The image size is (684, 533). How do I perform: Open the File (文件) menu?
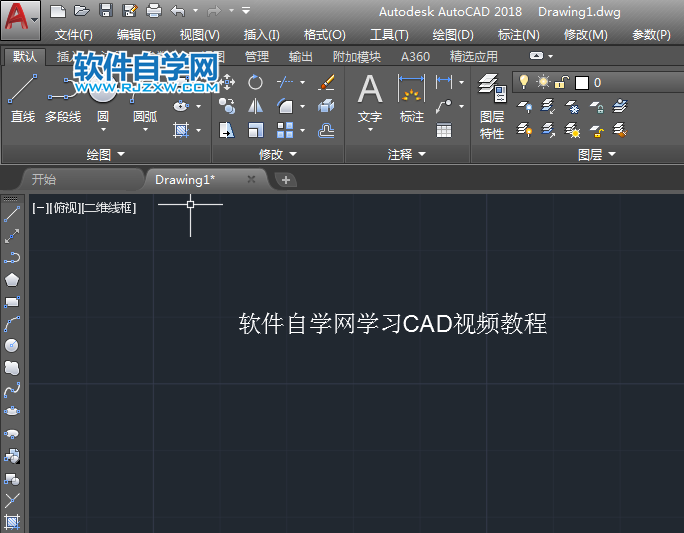click(x=74, y=34)
